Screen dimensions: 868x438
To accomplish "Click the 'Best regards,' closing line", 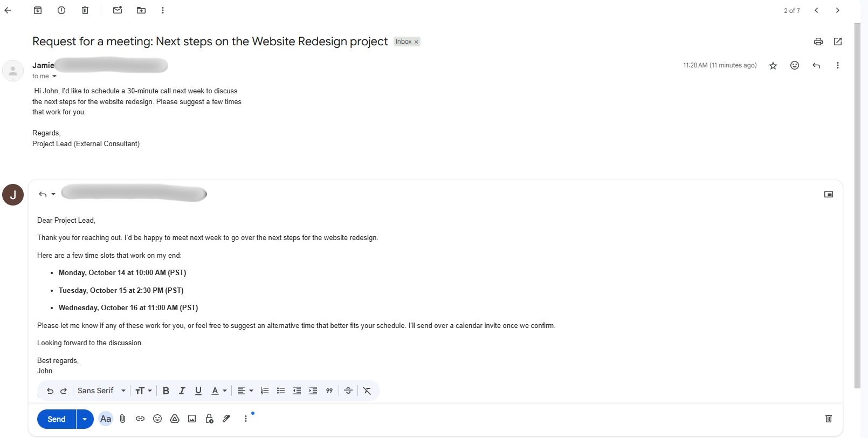I will pyautogui.click(x=58, y=361).
